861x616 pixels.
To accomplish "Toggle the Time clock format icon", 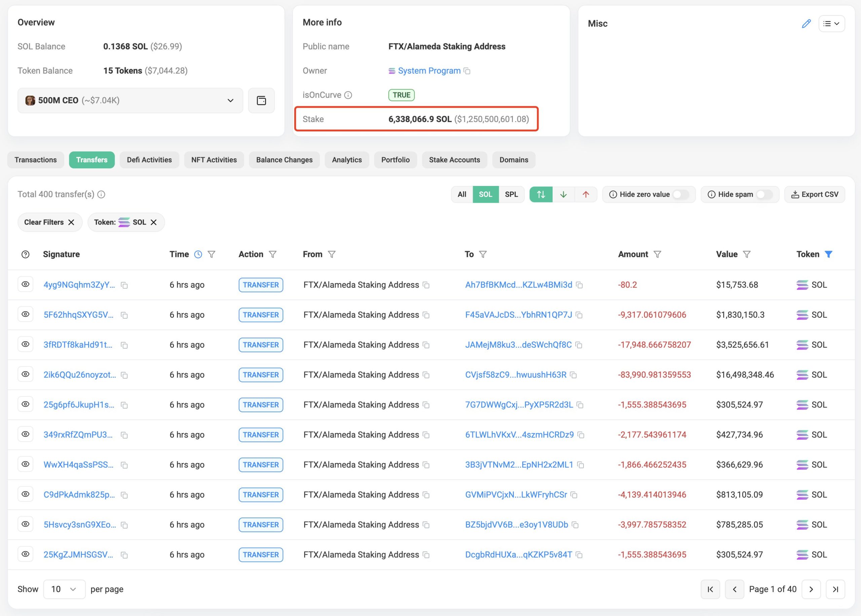I will (198, 254).
